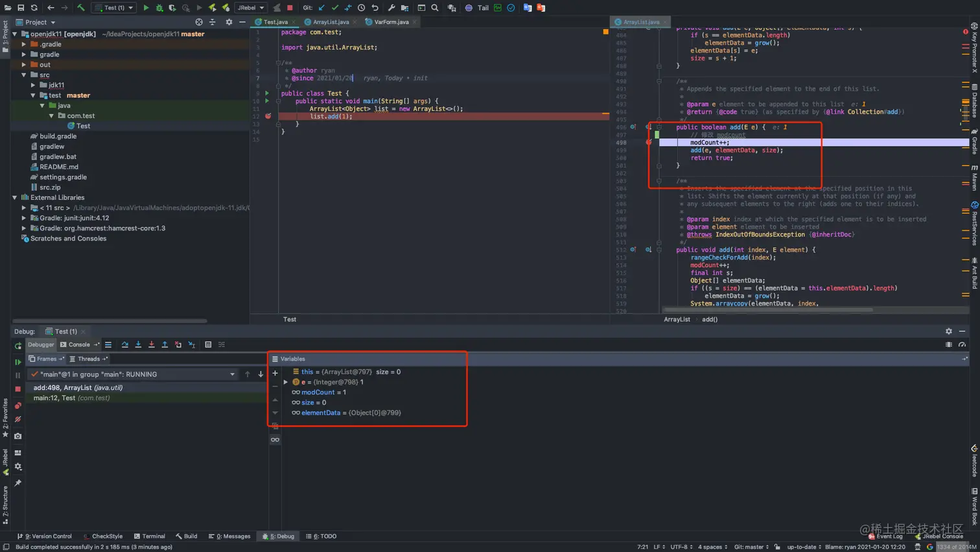Open 6: TODO tool window
The image size is (980, 552).
pyautogui.click(x=321, y=536)
